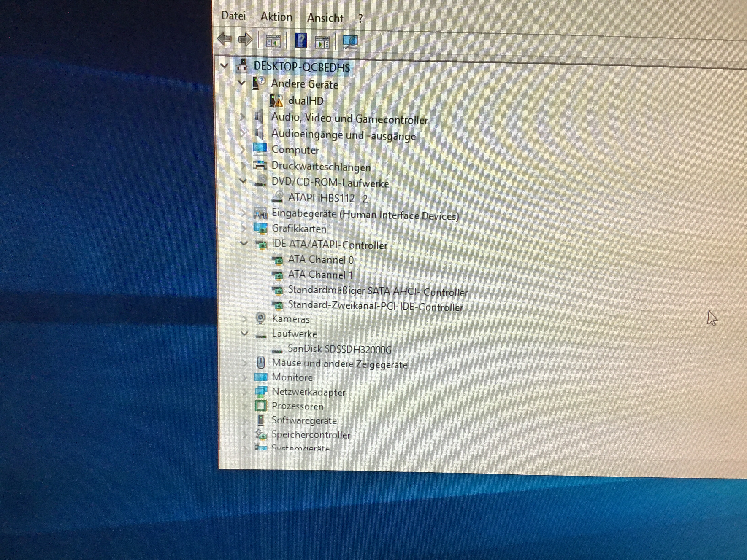Click the Prozessoren green chip icon
Image resolution: width=747 pixels, height=560 pixels.
point(261,406)
